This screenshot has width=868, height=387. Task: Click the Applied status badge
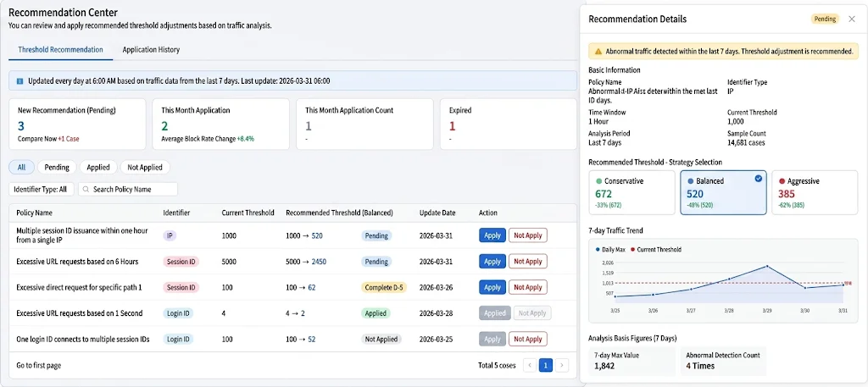tap(376, 313)
